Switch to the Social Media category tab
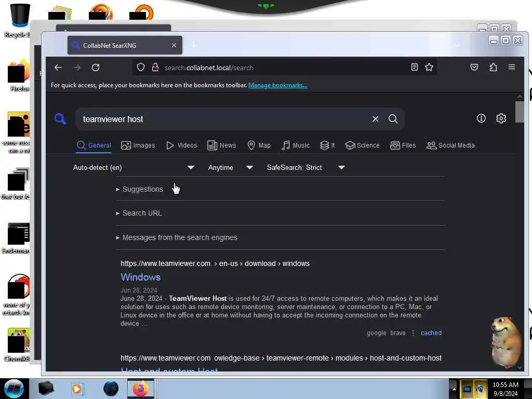Image resolution: width=532 pixels, height=399 pixels. pos(450,145)
